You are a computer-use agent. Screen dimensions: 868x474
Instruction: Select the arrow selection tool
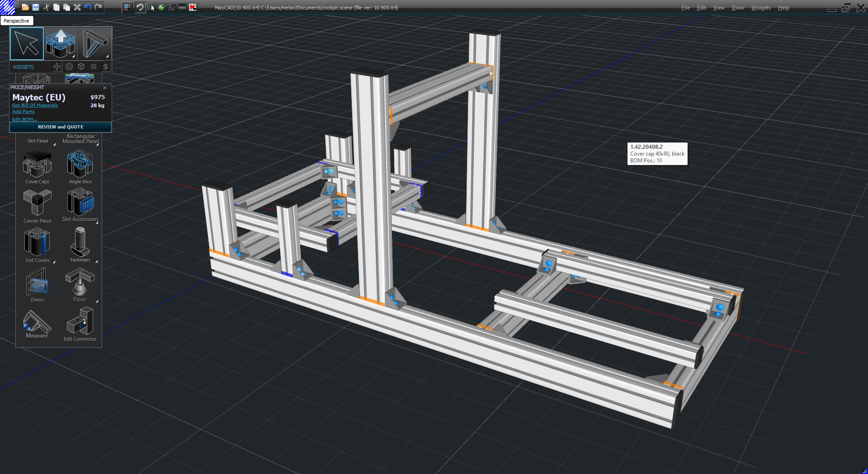click(x=27, y=43)
